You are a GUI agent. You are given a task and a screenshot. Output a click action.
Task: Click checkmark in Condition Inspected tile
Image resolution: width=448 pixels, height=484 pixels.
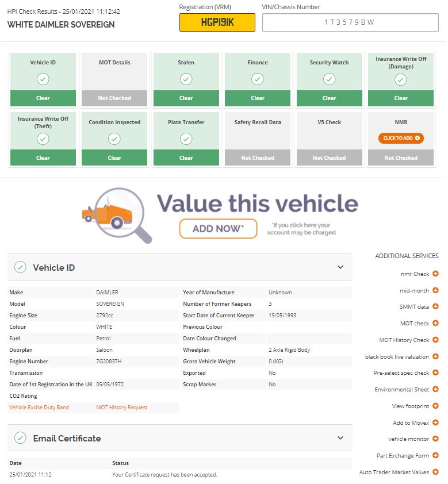coord(114,139)
